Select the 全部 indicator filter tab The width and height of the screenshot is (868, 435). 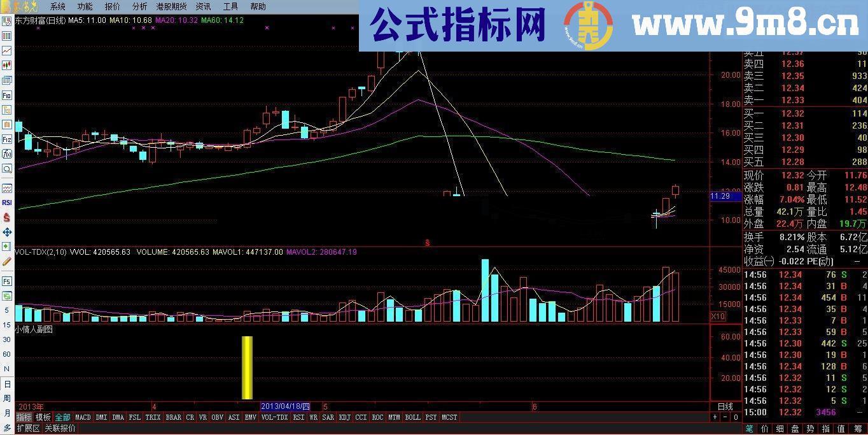(62, 417)
